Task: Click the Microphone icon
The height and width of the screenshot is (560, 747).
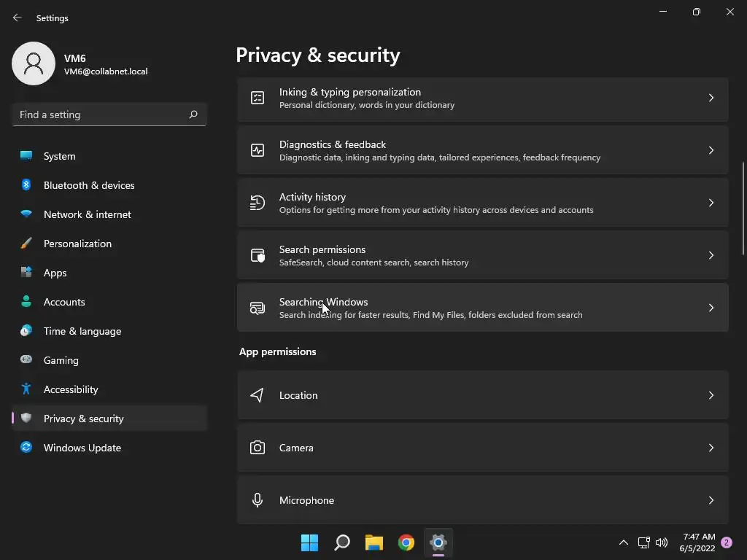Action: 258,500
